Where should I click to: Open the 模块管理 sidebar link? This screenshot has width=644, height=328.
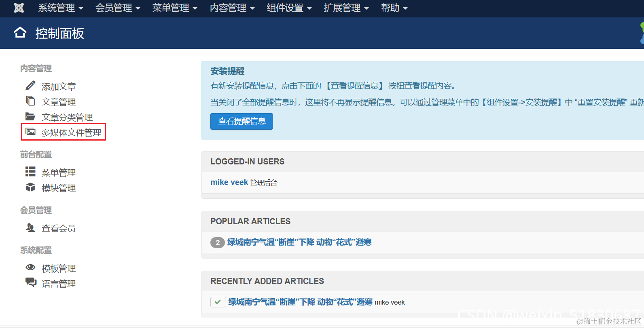click(x=59, y=188)
